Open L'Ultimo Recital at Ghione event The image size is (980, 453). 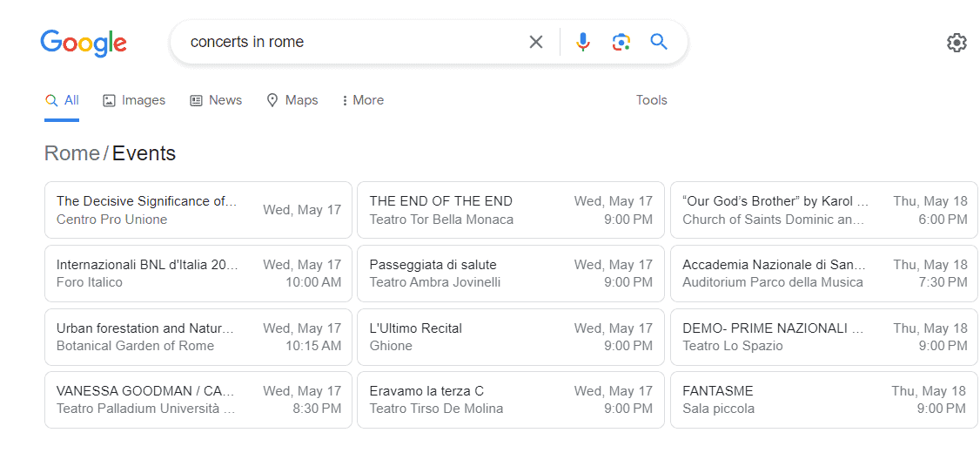click(511, 336)
